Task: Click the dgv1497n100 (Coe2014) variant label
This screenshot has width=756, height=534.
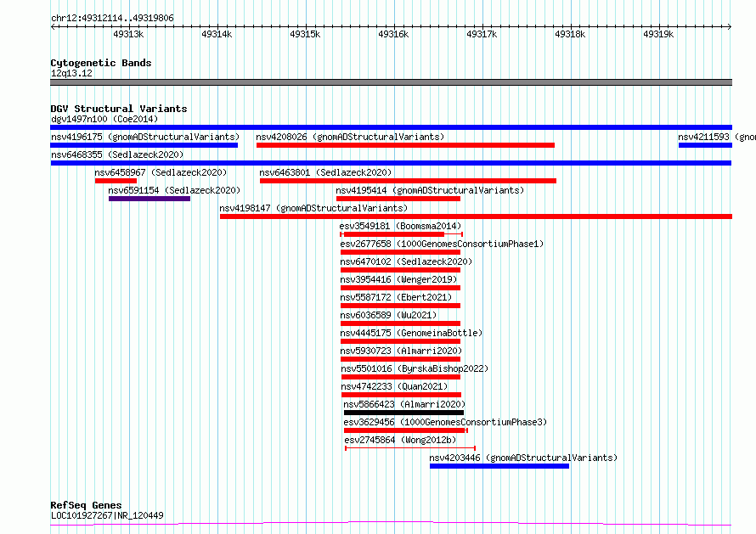Action: coord(104,119)
